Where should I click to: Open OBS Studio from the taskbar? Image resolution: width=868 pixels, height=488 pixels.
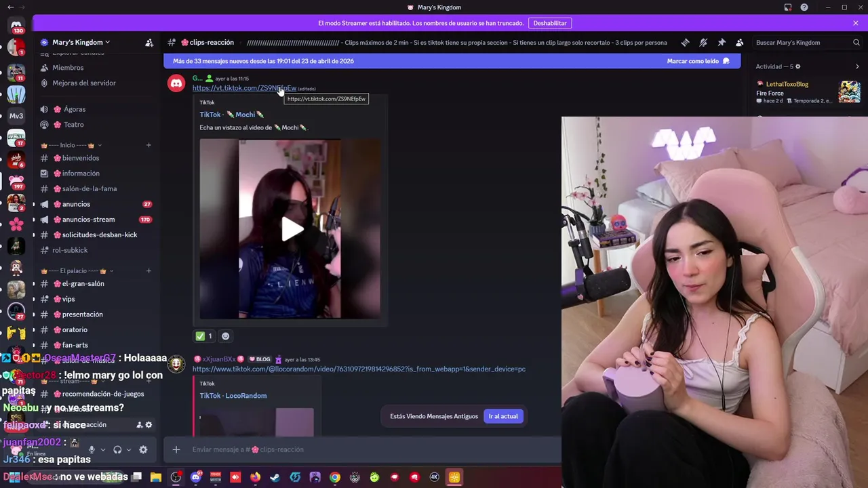176,477
